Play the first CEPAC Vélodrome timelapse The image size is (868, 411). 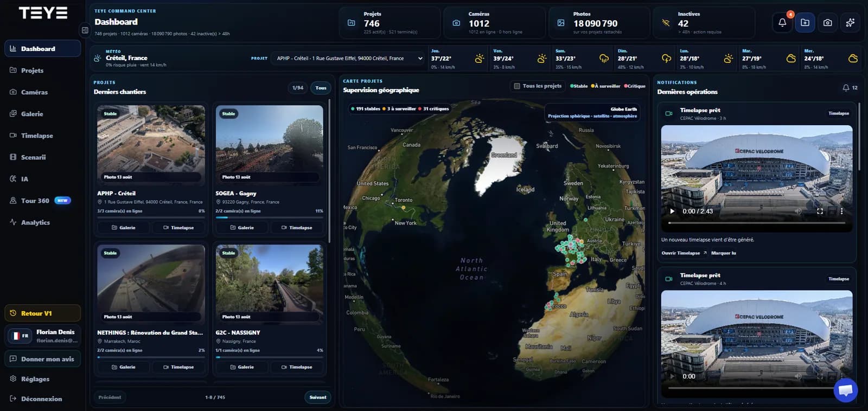(x=672, y=211)
